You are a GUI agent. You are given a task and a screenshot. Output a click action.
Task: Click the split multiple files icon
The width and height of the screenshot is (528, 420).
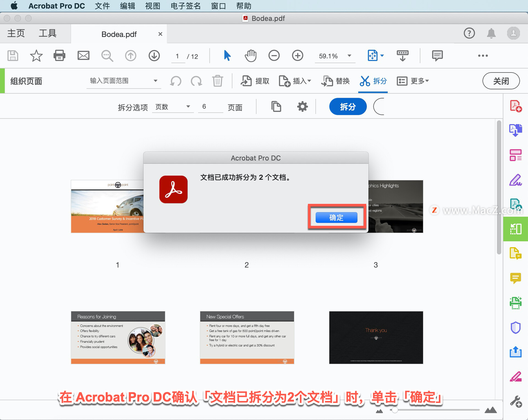[276, 107]
